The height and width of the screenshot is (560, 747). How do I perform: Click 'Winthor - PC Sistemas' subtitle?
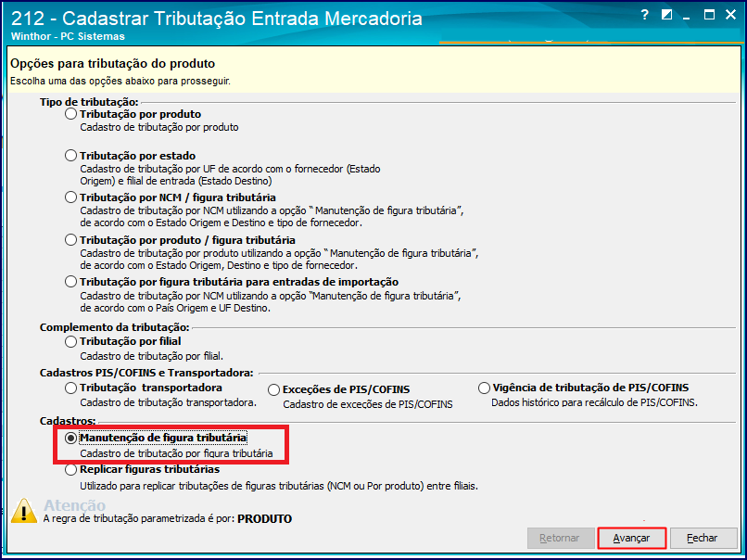tap(68, 36)
